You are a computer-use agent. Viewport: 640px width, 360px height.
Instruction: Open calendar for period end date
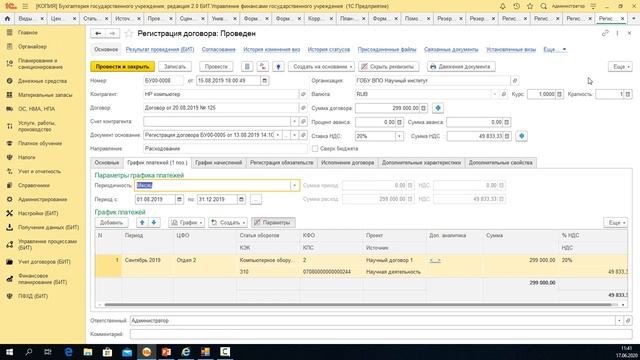[241, 199]
